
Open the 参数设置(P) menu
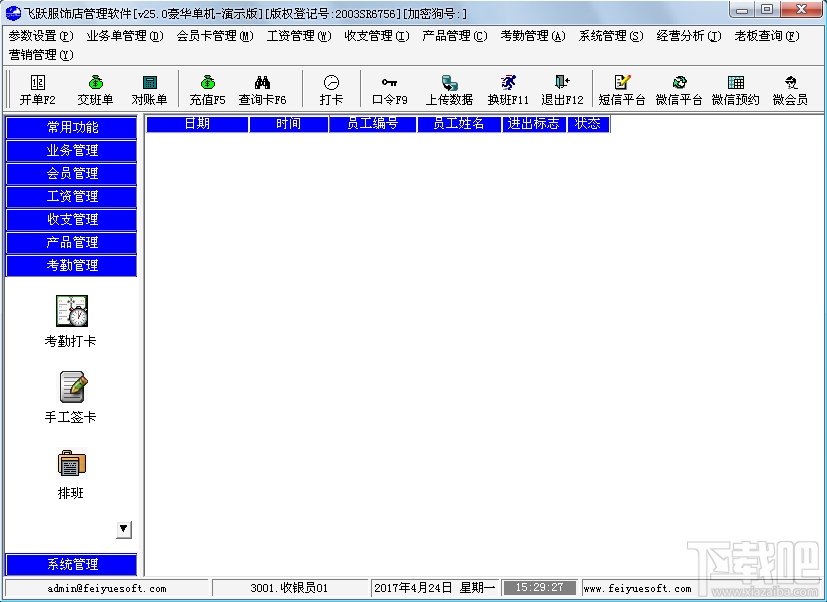point(41,36)
